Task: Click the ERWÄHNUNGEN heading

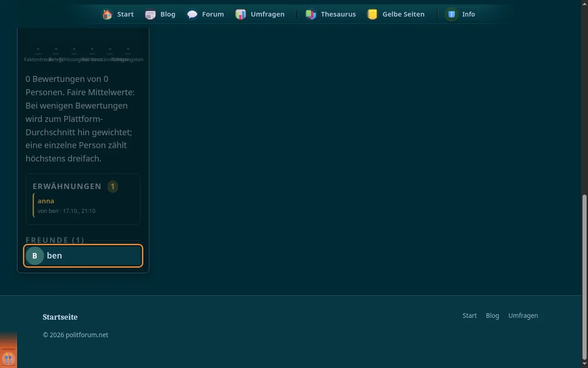Action: point(67,187)
